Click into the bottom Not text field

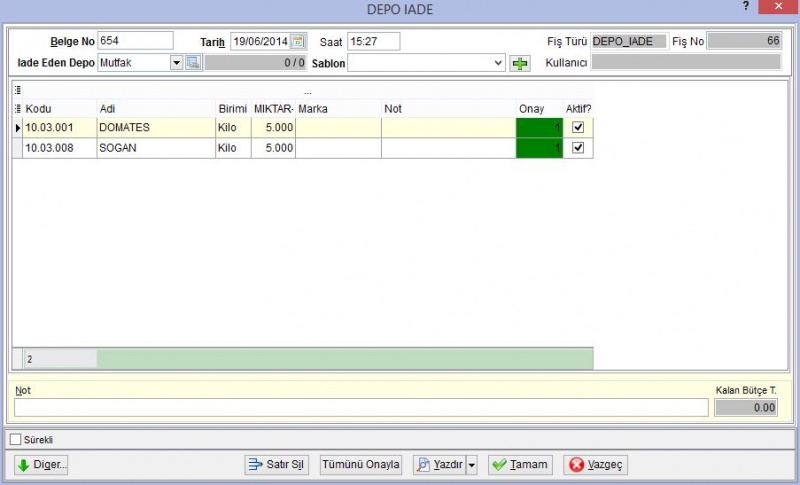point(361,407)
